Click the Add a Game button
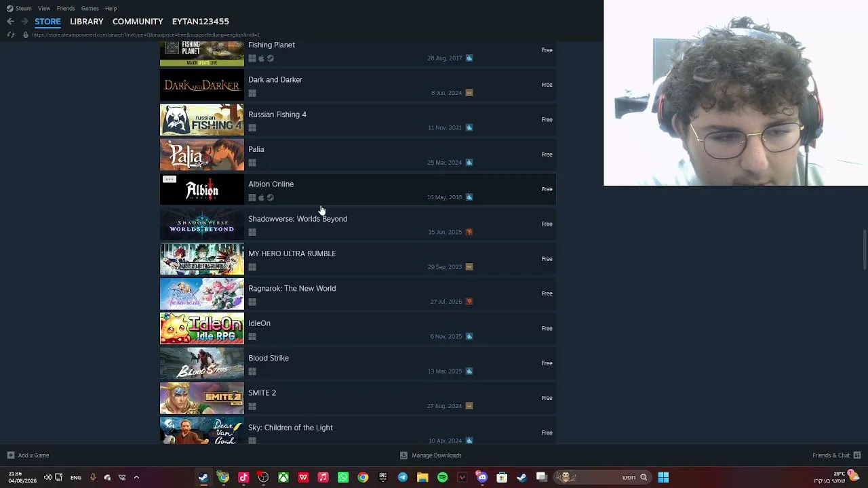The width and height of the screenshot is (868, 488). click(x=28, y=455)
